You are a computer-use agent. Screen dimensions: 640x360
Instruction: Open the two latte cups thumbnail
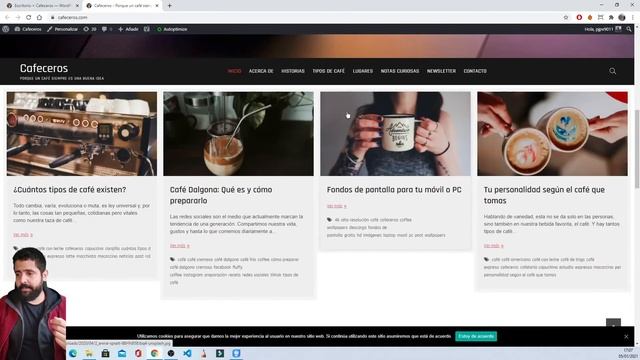pyautogui.click(x=552, y=134)
